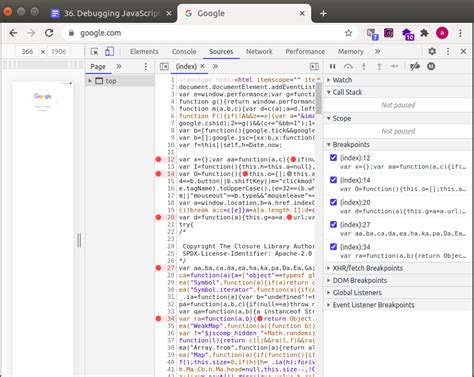This screenshot has width=474, height=377.
Task: Open DevTools customize three-dot menu
Action: (448, 51)
